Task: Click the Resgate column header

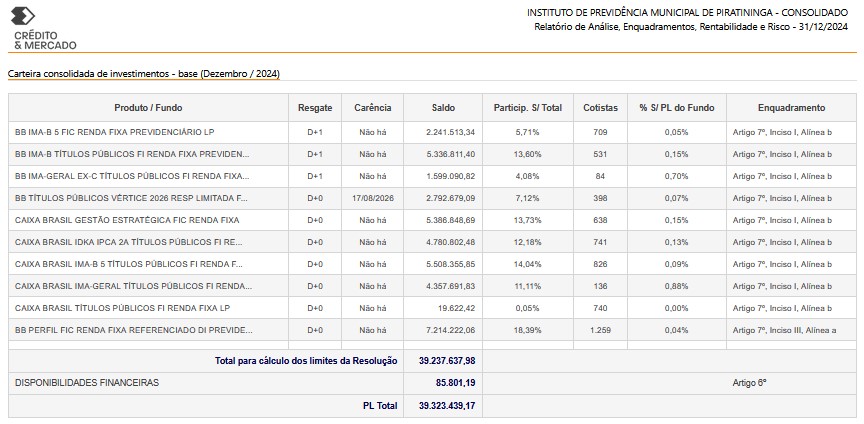Action: point(315,108)
